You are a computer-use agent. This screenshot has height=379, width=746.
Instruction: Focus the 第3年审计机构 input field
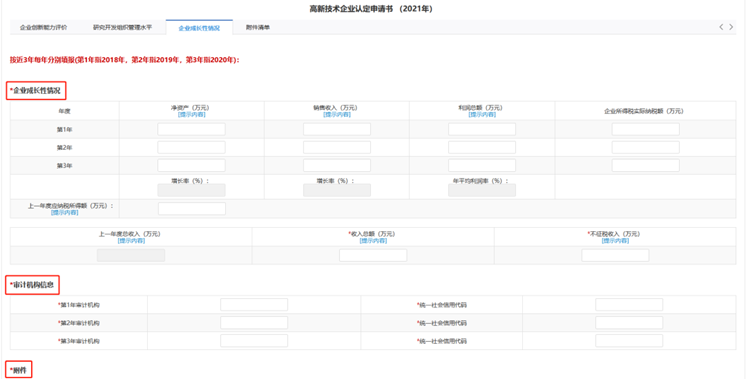coord(254,341)
